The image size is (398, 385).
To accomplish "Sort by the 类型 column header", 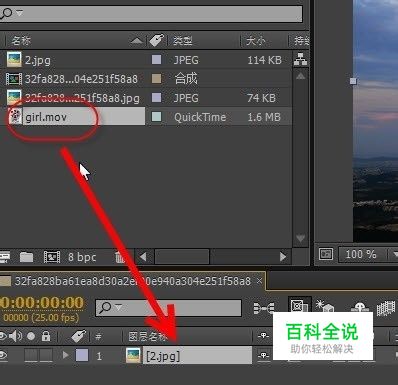I will (x=183, y=41).
